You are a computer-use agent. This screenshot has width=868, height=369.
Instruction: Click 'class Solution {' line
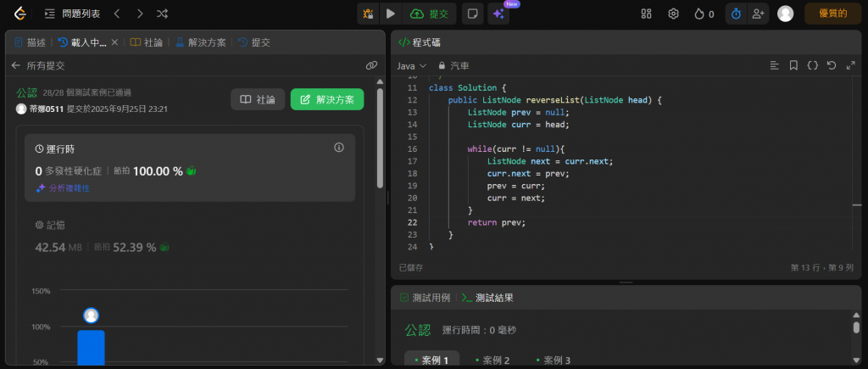[x=467, y=88]
